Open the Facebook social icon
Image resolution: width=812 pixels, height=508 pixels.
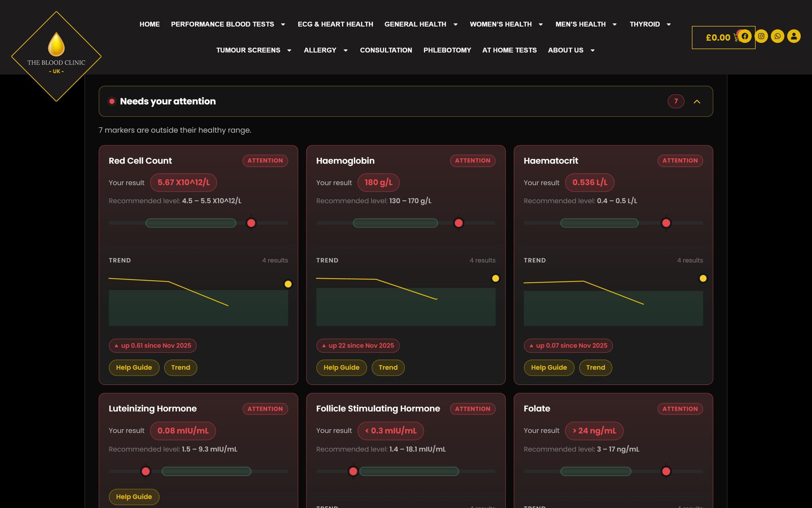[745, 36]
